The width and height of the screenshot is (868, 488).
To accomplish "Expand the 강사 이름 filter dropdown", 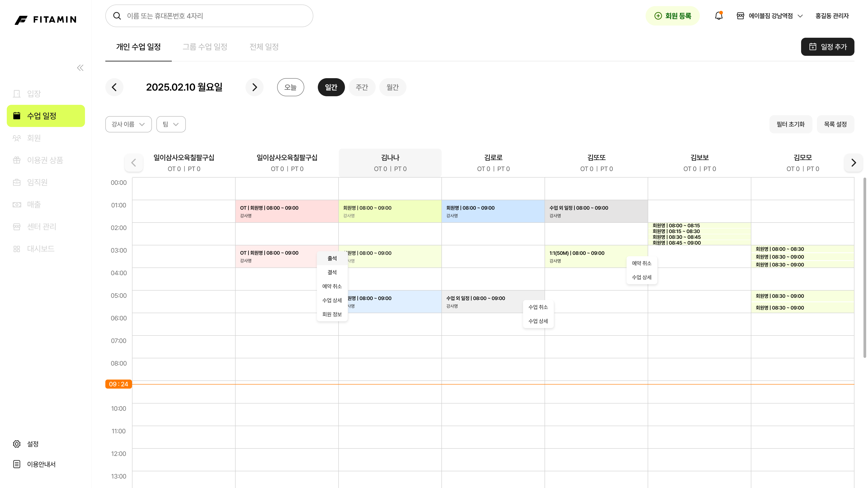I will coord(128,124).
